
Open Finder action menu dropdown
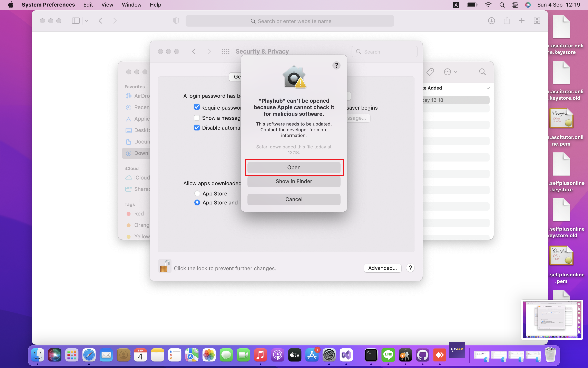pyautogui.click(x=451, y=72)
